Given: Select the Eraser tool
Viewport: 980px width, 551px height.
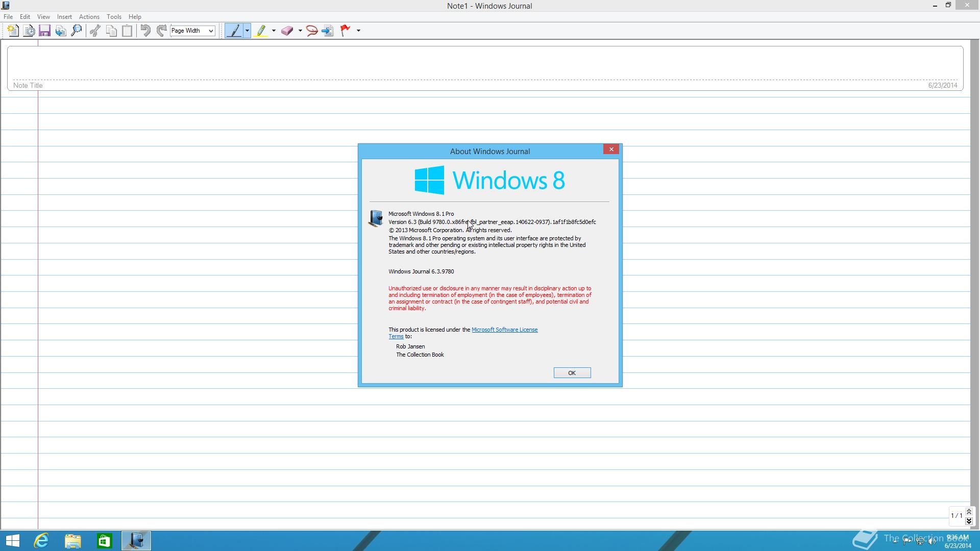Looking at the screenshot, I should 287,31.
